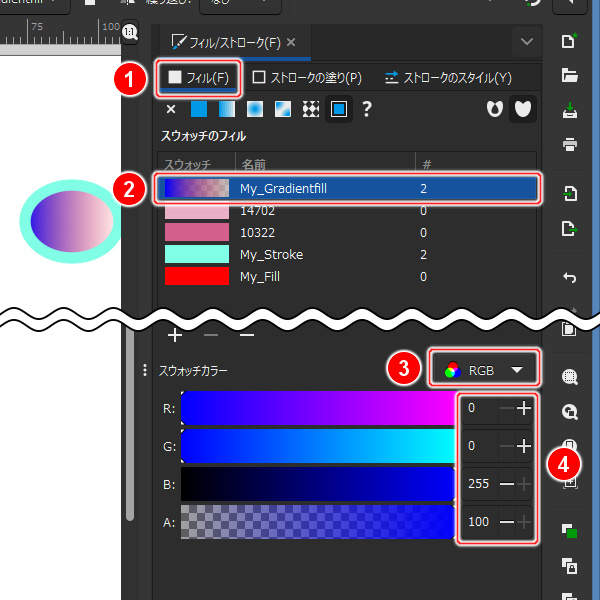This screenshot has height=600, width=600.
Task: Select the swatch fill type icon
Action: (339, 109)
